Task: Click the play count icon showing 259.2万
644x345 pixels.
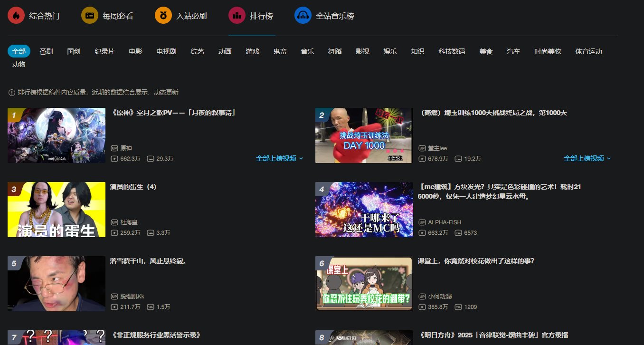Action: coord(114,233)
